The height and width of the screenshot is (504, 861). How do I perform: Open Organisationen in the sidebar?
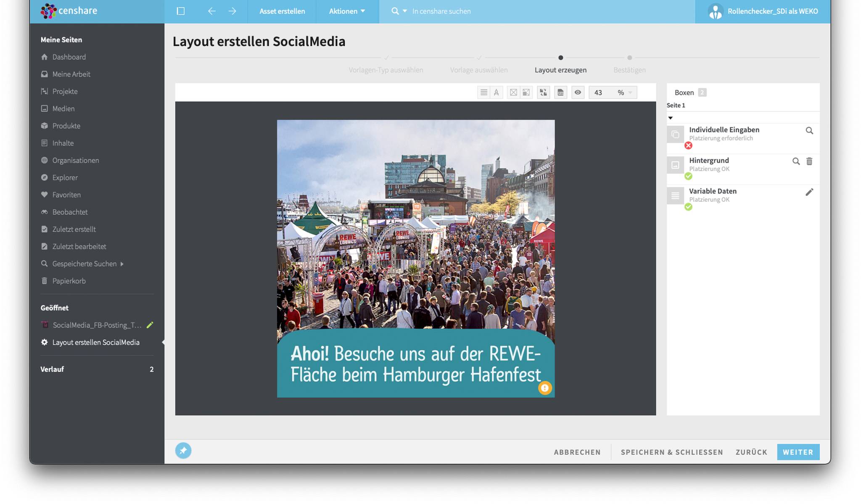(x=76, y=161)
